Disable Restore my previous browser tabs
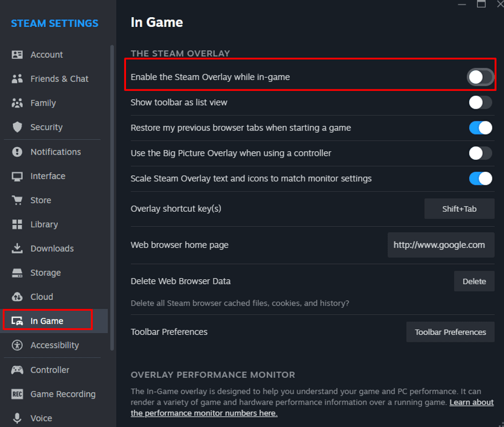 tap(480, 128)
